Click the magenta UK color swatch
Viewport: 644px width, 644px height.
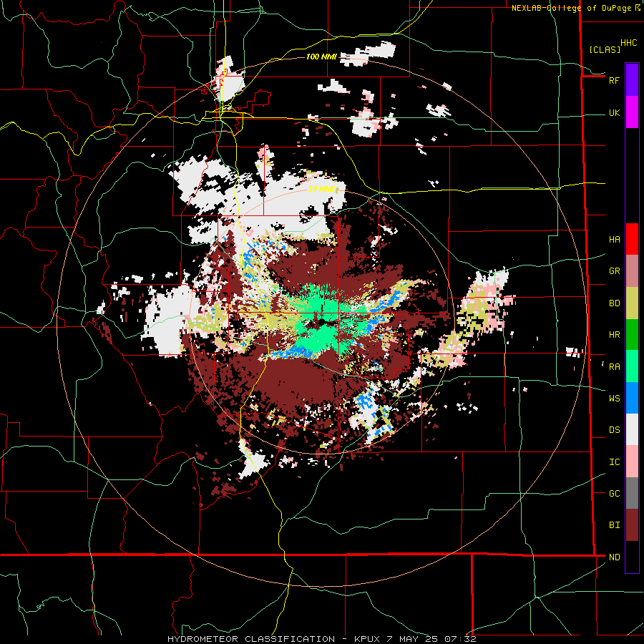pyautogui.click(x=632, y=112)
